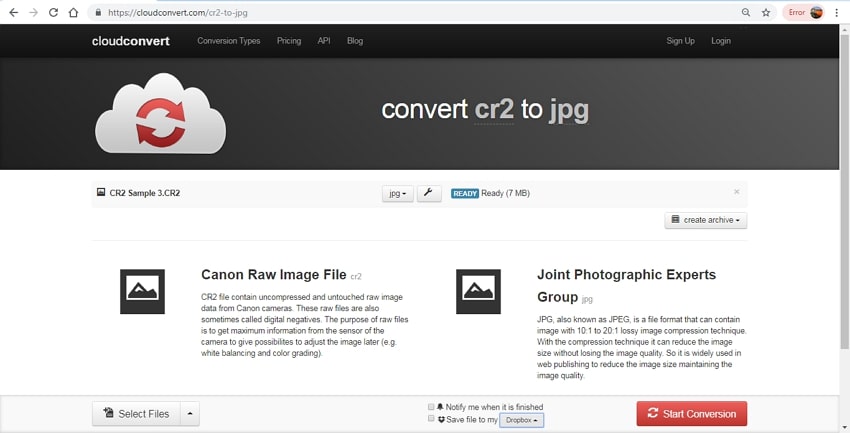Click the browser zoom magnifier icon
This screenshot has width=850, height=433.
pyautogui.click(x=746, y=13)
